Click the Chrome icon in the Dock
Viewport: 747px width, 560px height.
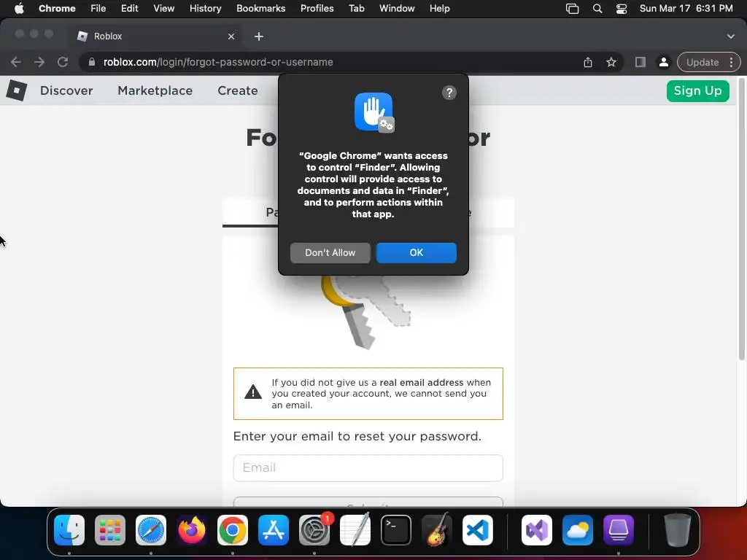(233, 530)
